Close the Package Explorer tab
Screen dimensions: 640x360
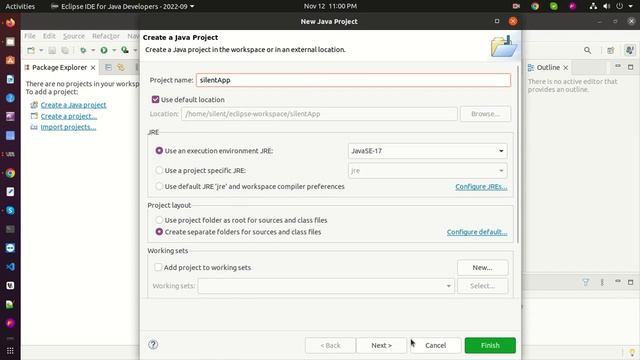(93, 68)
